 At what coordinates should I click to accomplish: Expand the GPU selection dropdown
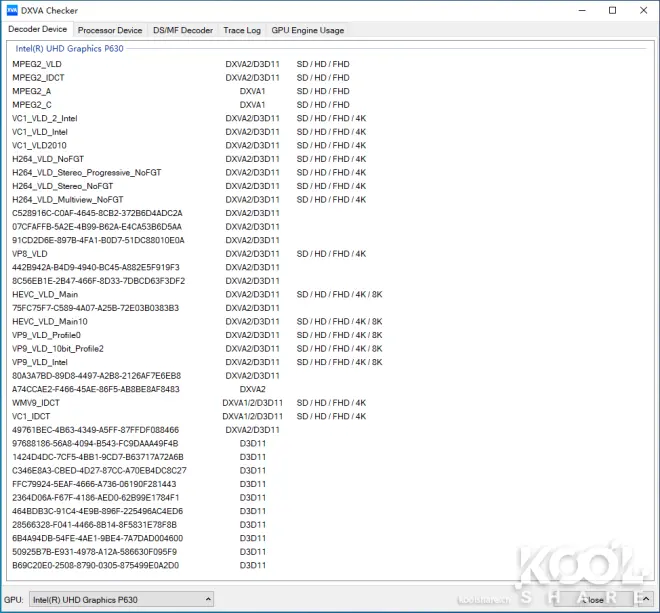click(x=121, y=600)
